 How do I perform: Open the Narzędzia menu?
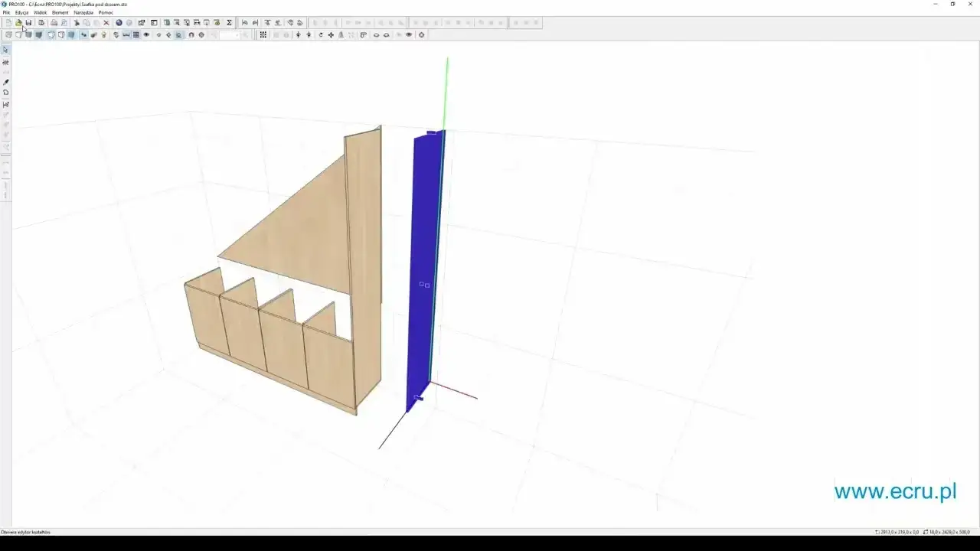pyautogui.click(x=83, y=12)
